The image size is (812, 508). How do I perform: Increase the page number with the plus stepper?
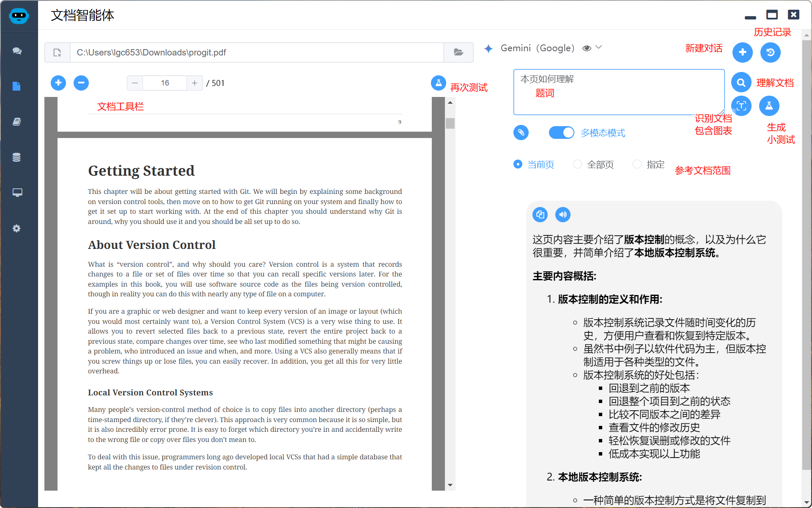pos(195,83)
